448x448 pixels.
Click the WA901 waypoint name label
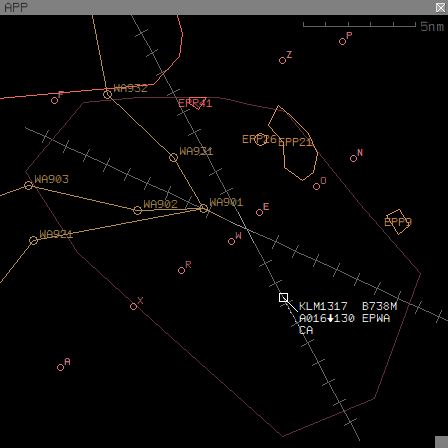tap(226, 202)
